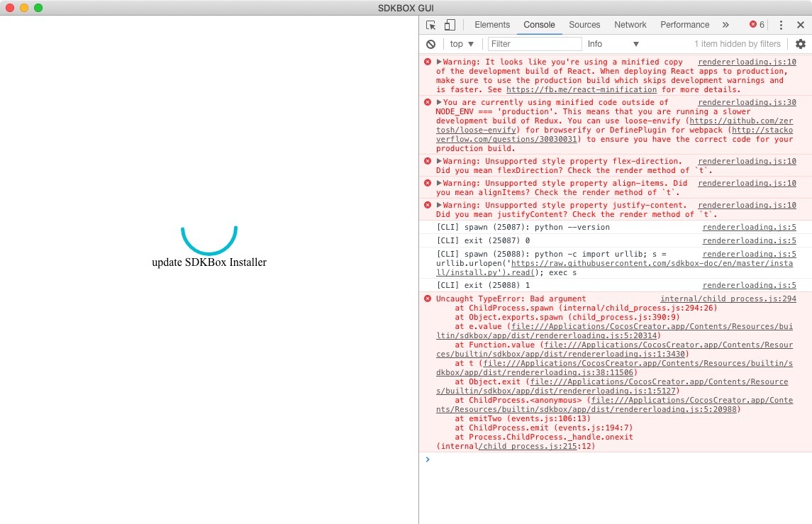Click the '1 item hidden by filters' text
This screenshot has height=524, width=812.
737,44
